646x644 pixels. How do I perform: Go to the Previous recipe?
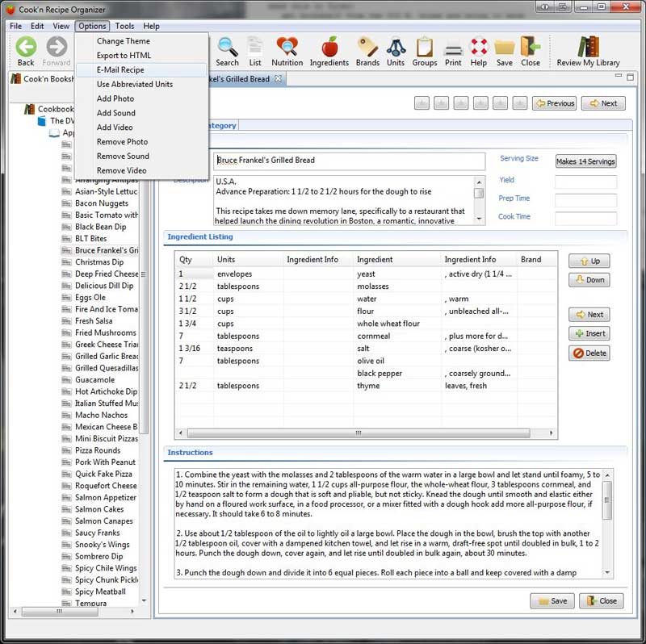(x=555, y=103)
